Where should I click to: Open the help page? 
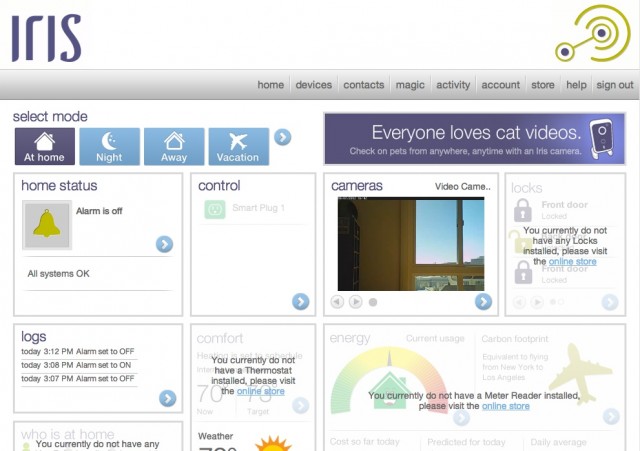point(576,85)
